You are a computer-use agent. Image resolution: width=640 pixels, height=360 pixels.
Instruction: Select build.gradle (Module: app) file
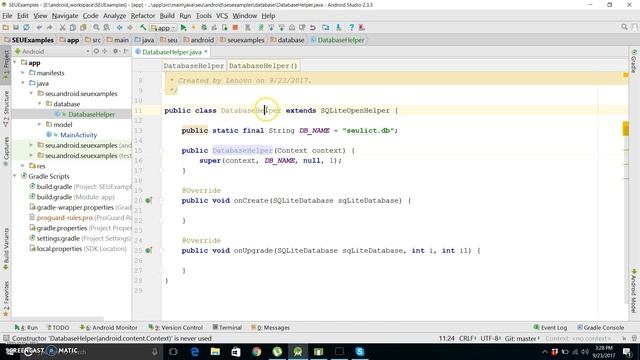71,197
